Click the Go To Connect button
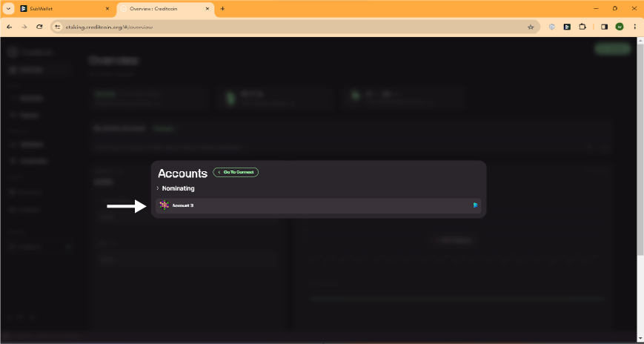This screenshot has height=344, width=644. pos(236,172)
